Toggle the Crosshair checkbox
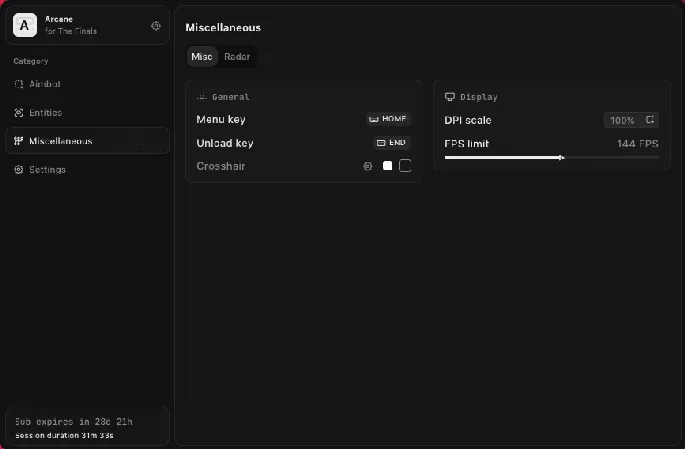The image size is (685, 449). (405, 166)
